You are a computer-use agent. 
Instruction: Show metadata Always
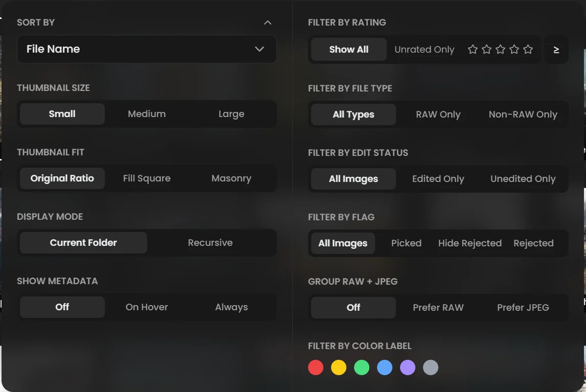click(231, 307)
